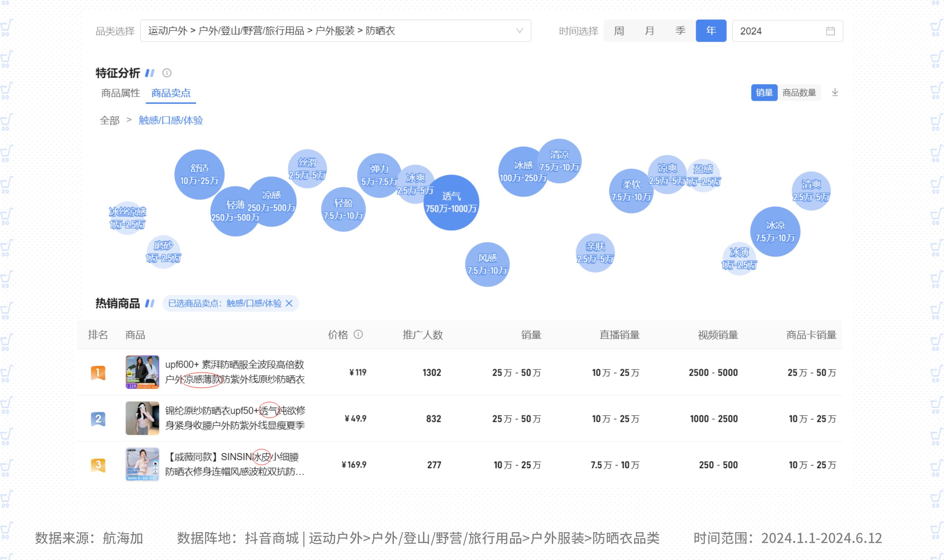Click the info icon next to 特征分析
The width and height of the screenshot is (944, 560).
click(167, 73)
